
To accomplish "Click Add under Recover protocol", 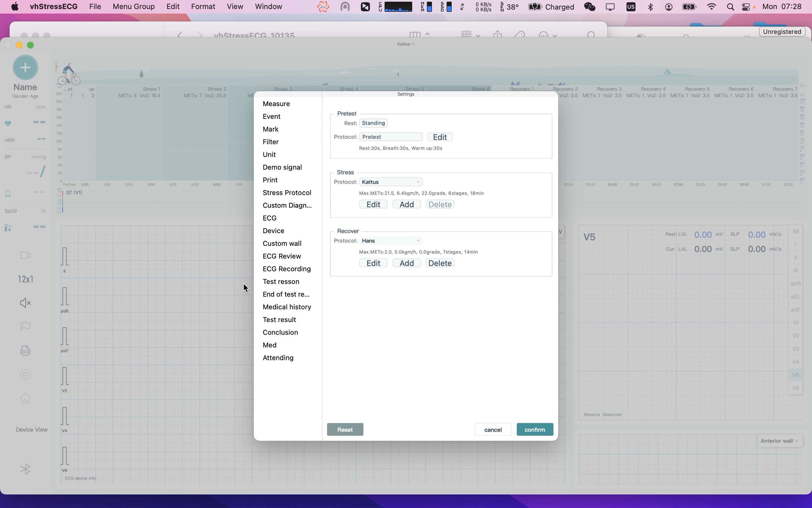I will [407, 263].
